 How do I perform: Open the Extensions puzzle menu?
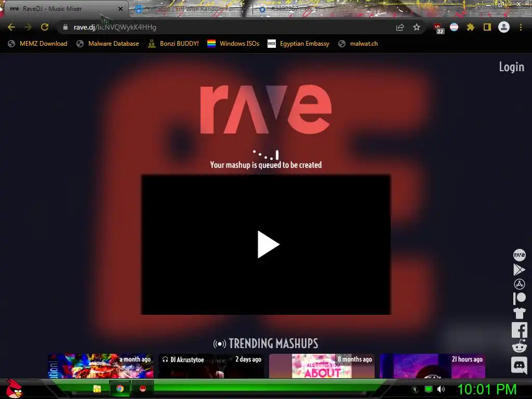(470, 27)
